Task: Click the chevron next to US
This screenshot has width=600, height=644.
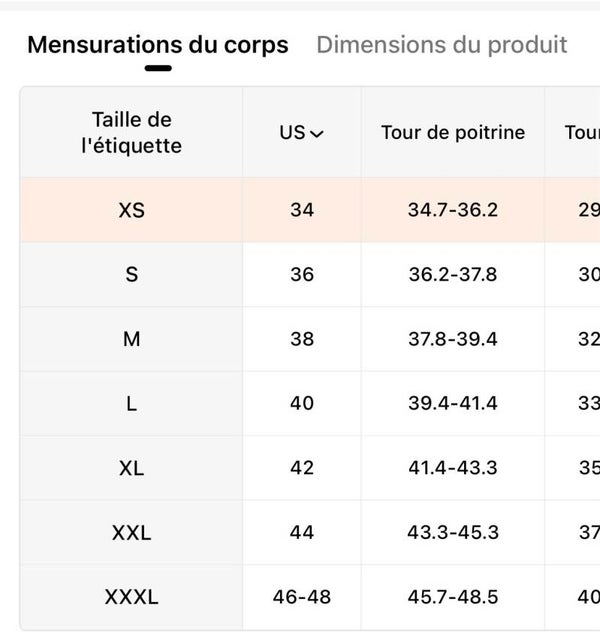Action: pos(317,134)
